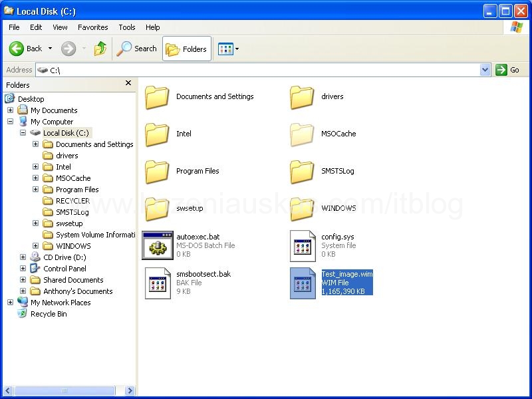Image resolution: width=532 pixels, height=399 pixels.
Task: Select the Documents and Settings folder icon
Action: click(157, 97)
